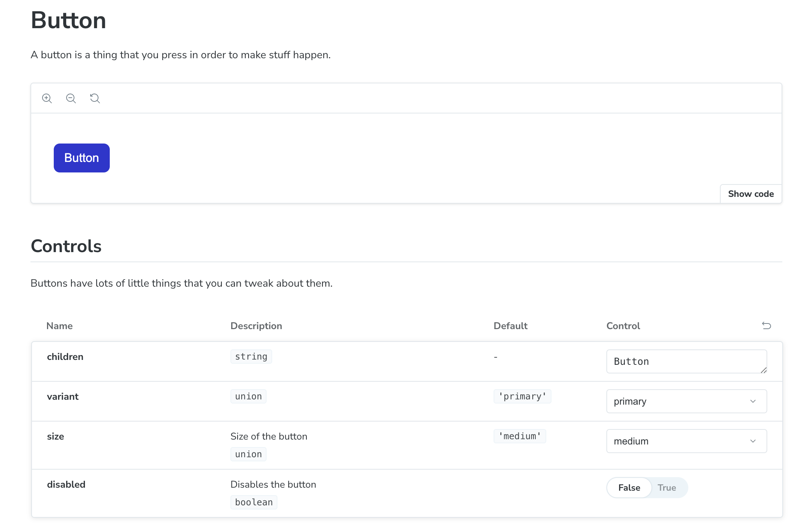Open the size dropdown
Image resolution: width=812 pixels, height=532 pixels.
coord(686,441)
